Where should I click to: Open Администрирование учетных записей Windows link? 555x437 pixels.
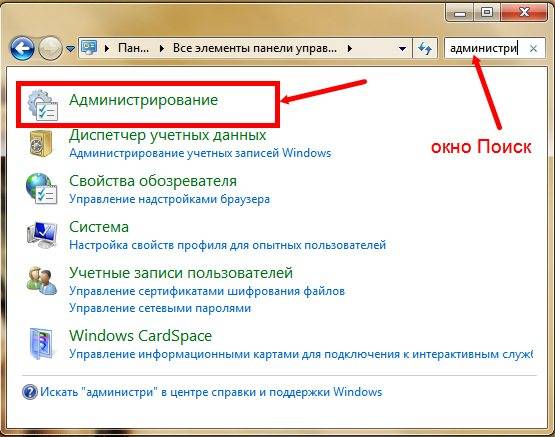pos(200,153)
